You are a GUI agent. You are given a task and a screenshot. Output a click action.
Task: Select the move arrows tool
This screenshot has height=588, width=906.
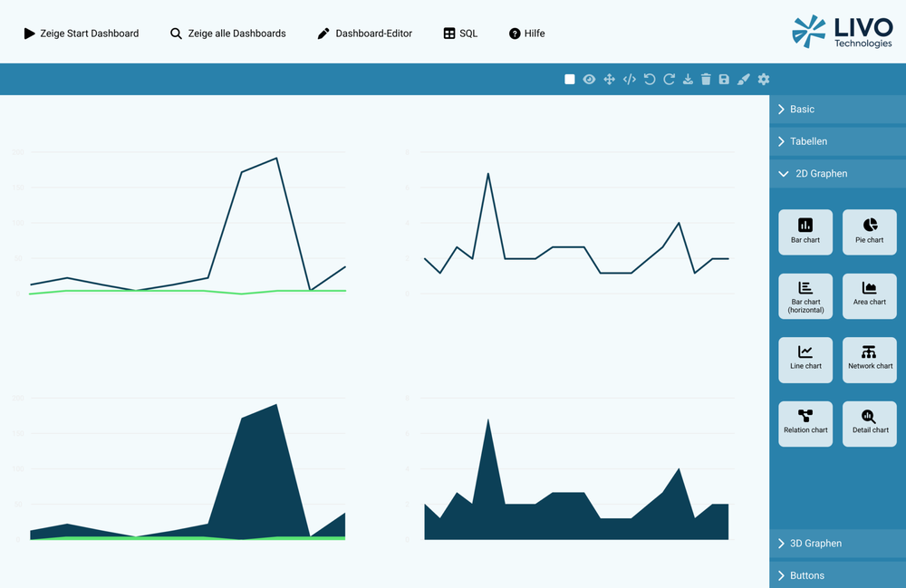(609, 79)
